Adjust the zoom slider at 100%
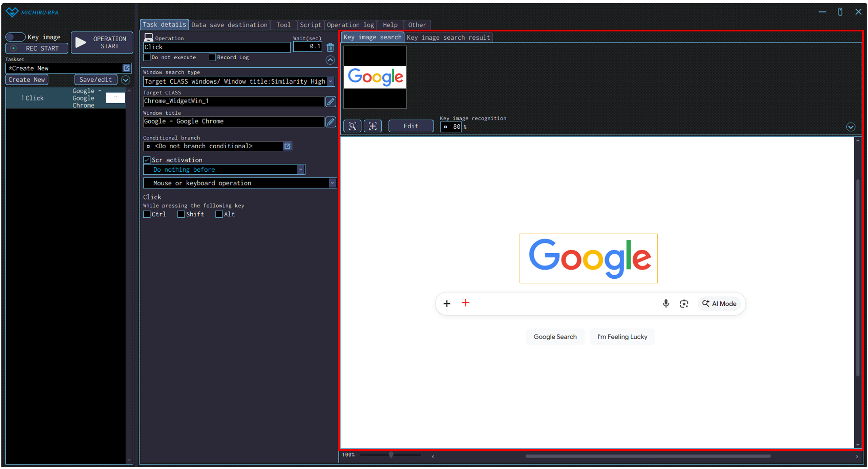Image resolution: width=868 pixels, height=469 pixels. pos(391,455)
